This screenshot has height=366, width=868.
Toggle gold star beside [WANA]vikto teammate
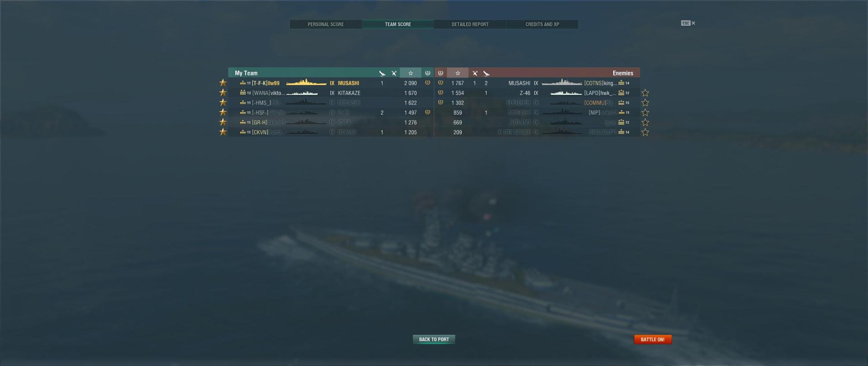tap(223, 93)
